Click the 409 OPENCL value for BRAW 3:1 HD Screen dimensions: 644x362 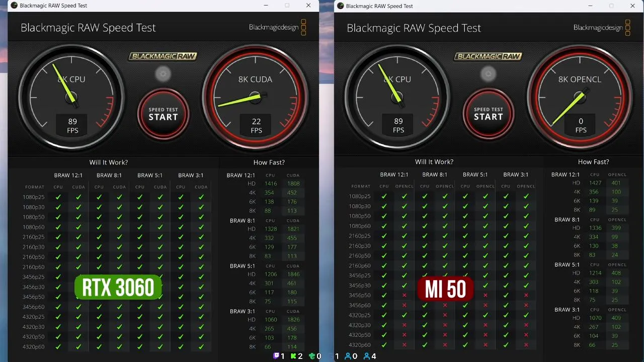(x=616, y=318)
